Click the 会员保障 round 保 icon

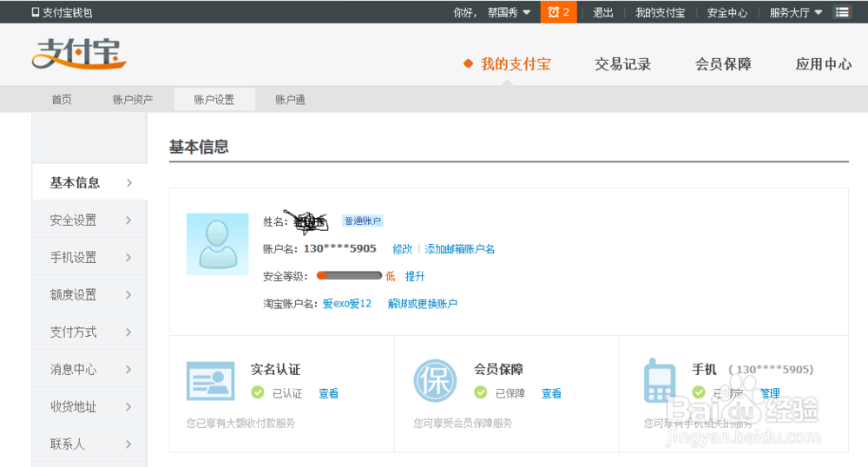435,381
